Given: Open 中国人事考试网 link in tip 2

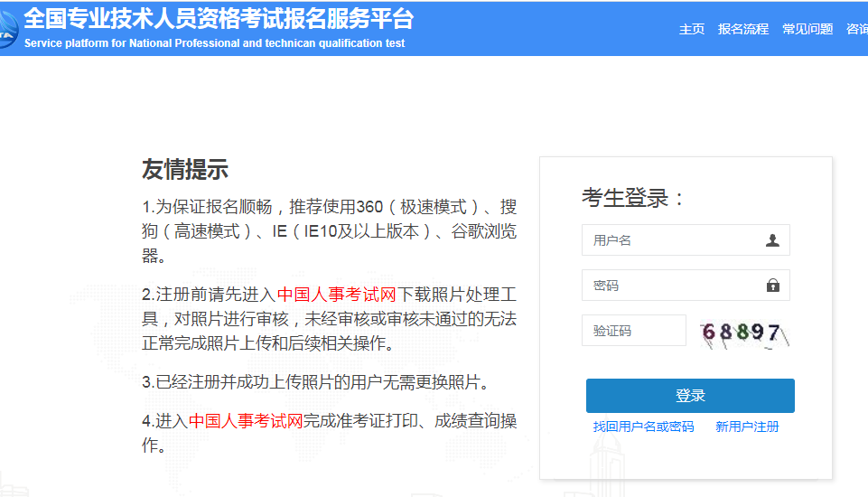Looking at the screenshot, I should (337, 295).
